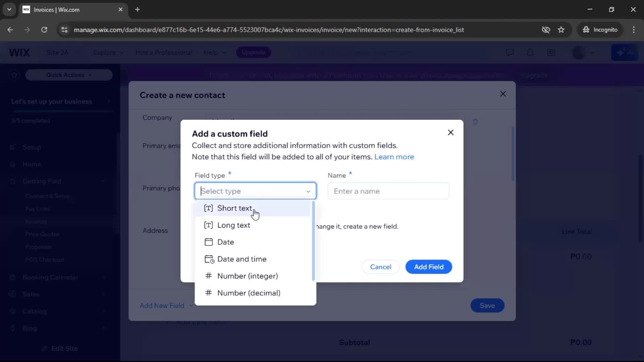Click the Short text bracket-T icon
Viewport: 644px width, 362px height.
coord(208,208)
